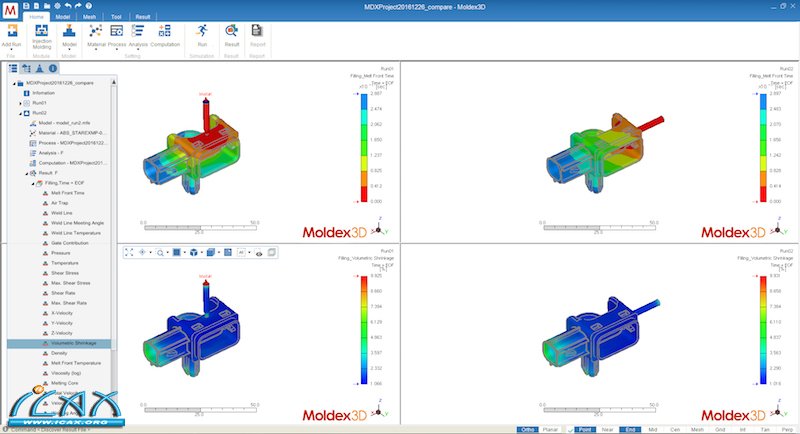Open the Help question mark icon
The width and height of the screenshot is (800, 434).
(88, 6)
